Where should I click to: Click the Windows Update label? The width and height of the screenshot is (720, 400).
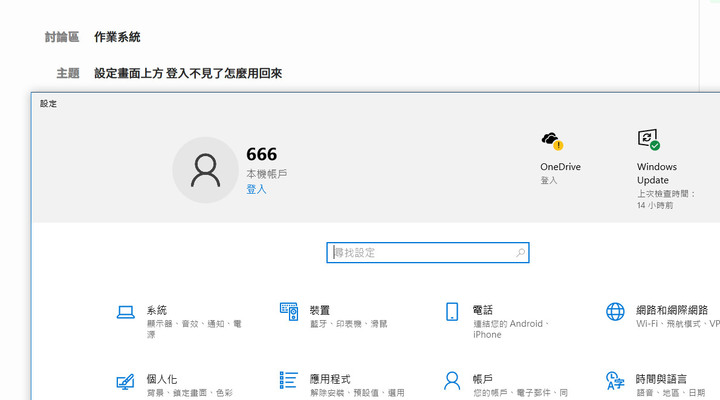pos(657,173)
